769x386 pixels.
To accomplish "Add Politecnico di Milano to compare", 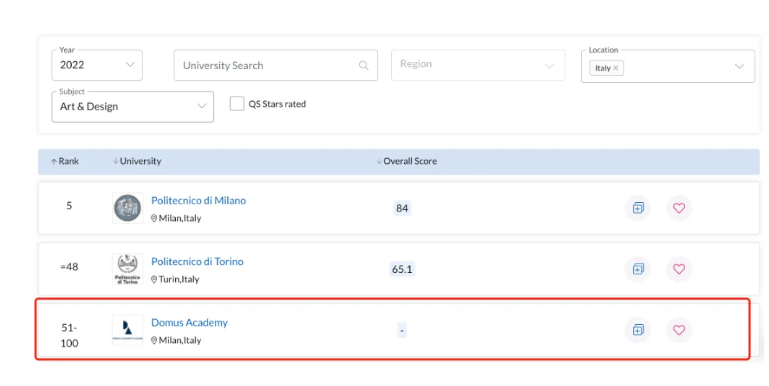I will (638, 208).
